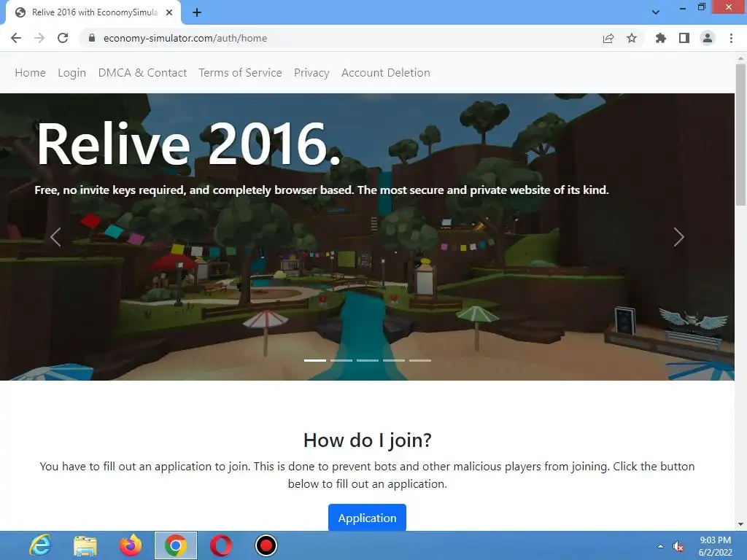
Task: Go back using the browser back arrow
Action: click(16, 38)
